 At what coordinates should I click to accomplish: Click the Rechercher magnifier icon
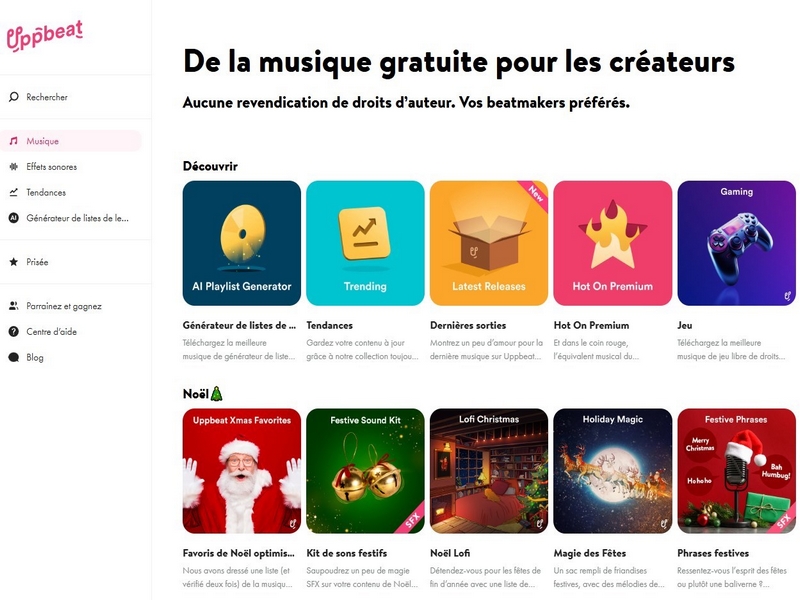tap(14, 97)
